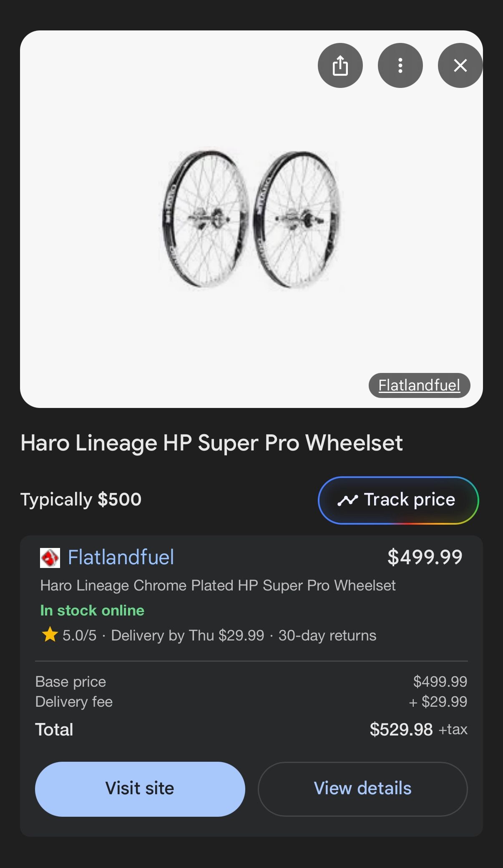Tap the Total $529.98 amount
The width and height of the screenshot is (503, 868).
click(x=401, y=730)
